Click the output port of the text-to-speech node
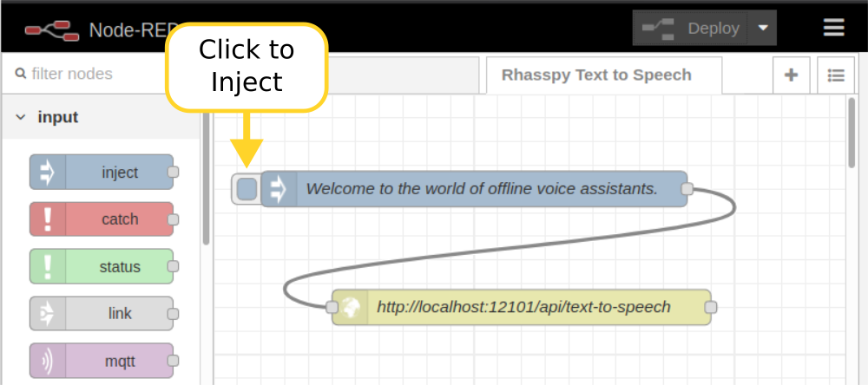Image resolution: width=868 pixels, height=385 pixels. 712,307
